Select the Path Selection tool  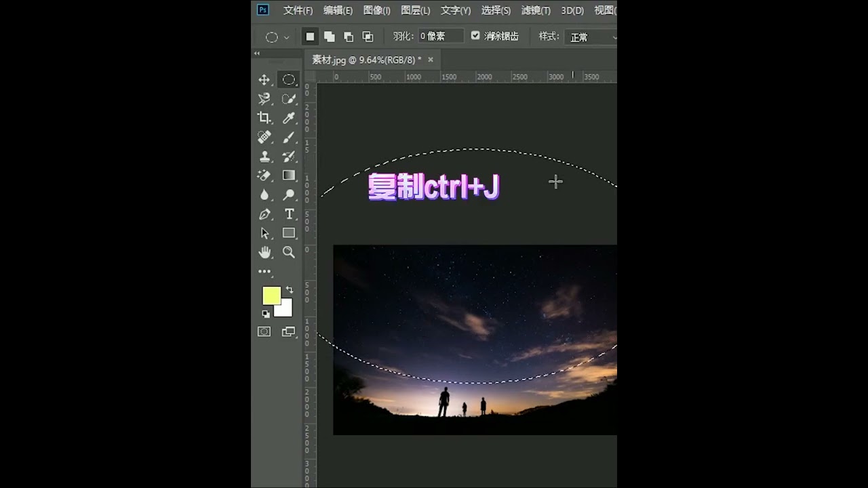(x=264, y=233)
